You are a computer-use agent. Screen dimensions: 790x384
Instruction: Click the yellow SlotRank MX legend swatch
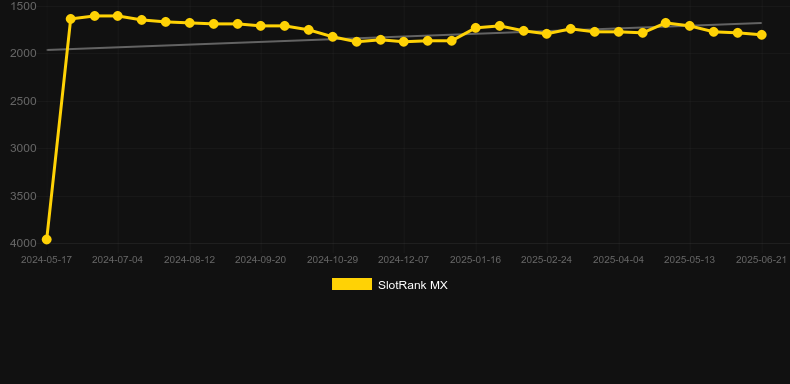pos(352,284)
